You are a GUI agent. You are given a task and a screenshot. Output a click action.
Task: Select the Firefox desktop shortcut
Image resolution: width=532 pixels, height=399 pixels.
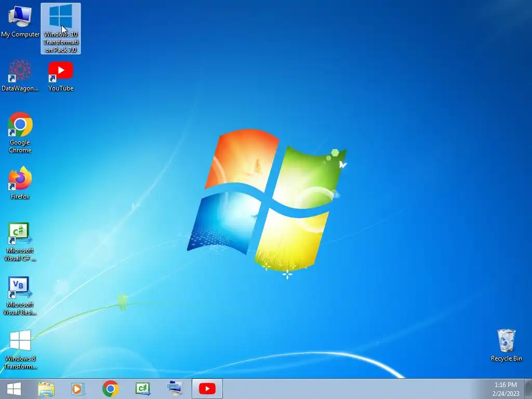[x=20, y=182]
